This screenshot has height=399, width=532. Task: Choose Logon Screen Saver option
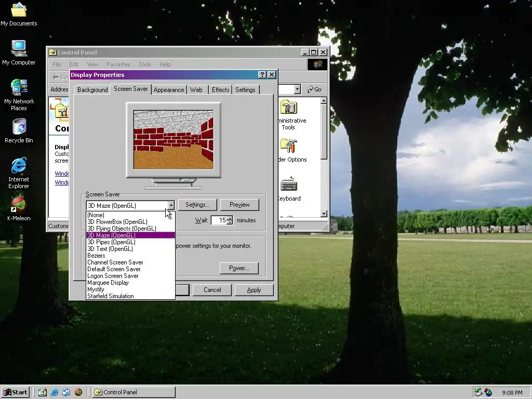pyautogui.click(x=130, y=276)
